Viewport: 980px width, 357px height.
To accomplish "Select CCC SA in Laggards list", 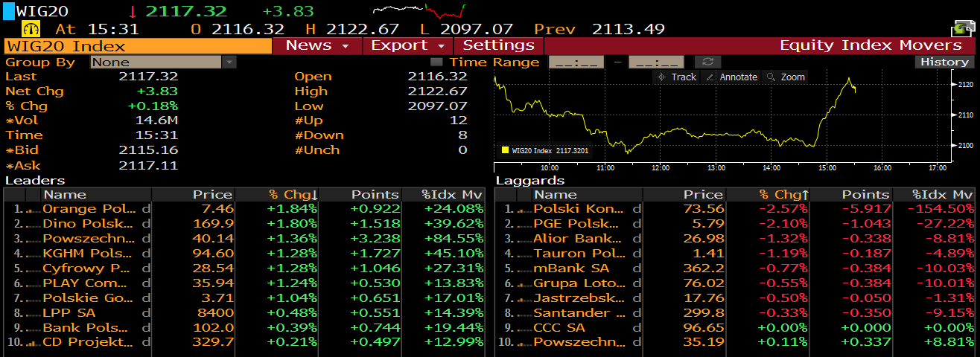I will pyautogui.click(x=559, y=327).
